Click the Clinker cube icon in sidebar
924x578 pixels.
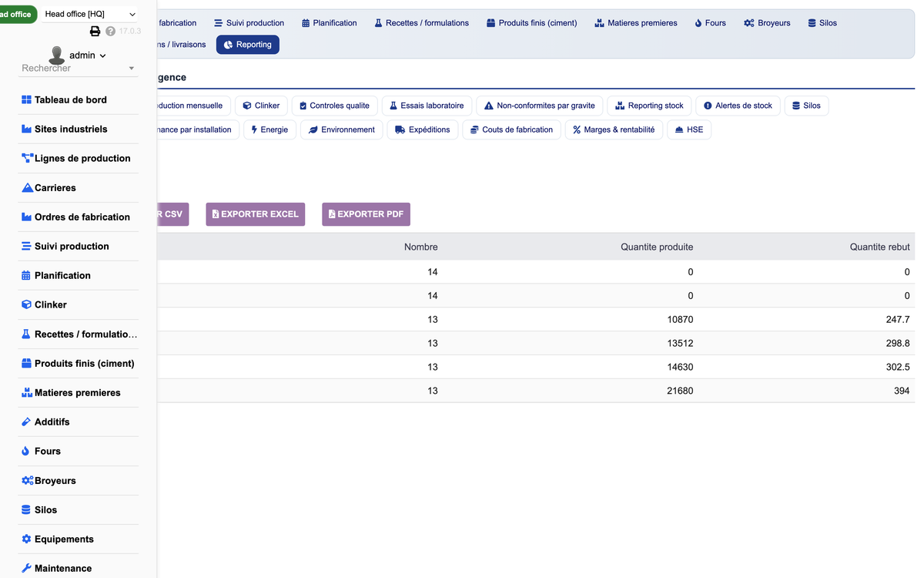(x=26, y=304)
